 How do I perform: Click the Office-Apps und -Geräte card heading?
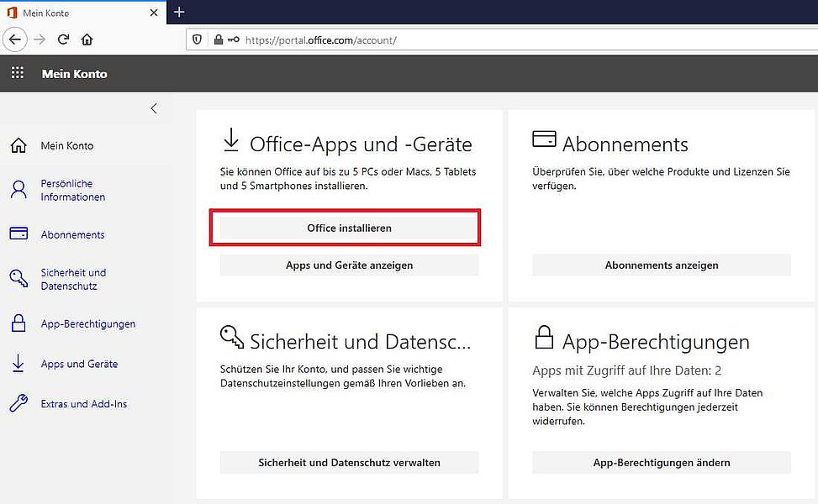point(361,144)
